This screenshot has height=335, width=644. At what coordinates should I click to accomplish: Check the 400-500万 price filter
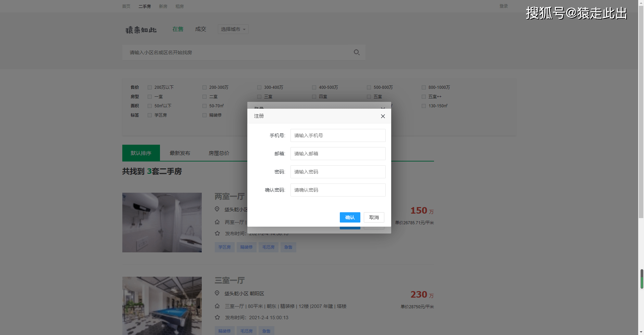[314, 87]
